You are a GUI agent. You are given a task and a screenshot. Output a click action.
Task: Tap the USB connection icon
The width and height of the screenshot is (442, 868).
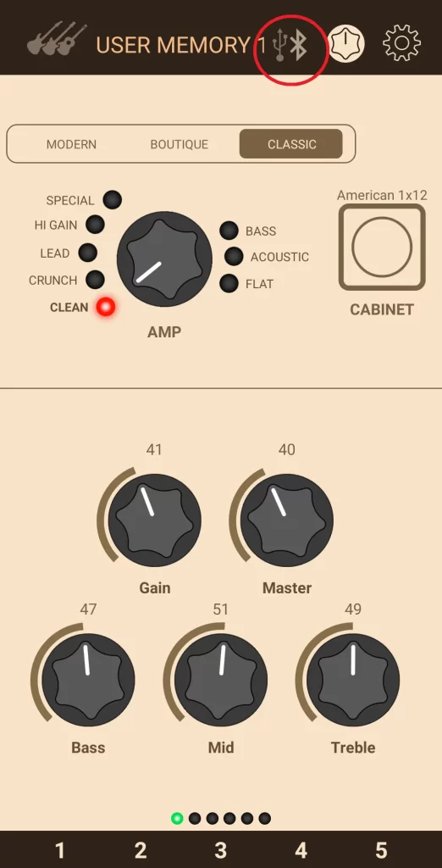[280, 45]
